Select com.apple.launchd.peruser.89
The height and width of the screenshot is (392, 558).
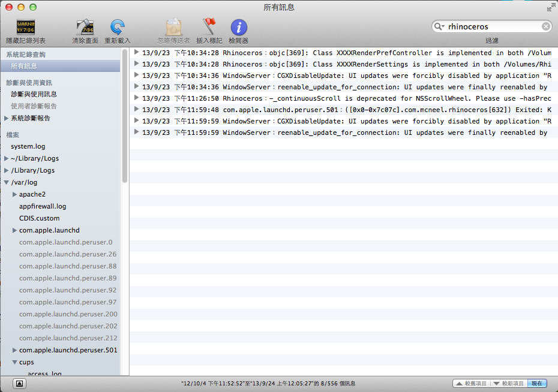tap(68, 278)
